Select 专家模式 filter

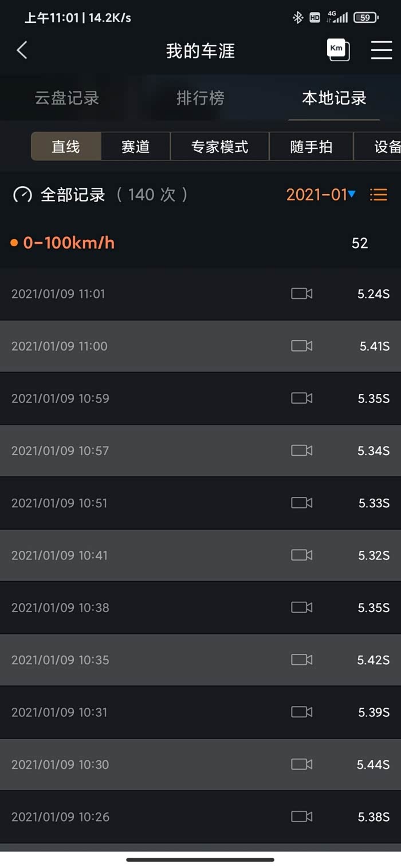click(219, 147)
